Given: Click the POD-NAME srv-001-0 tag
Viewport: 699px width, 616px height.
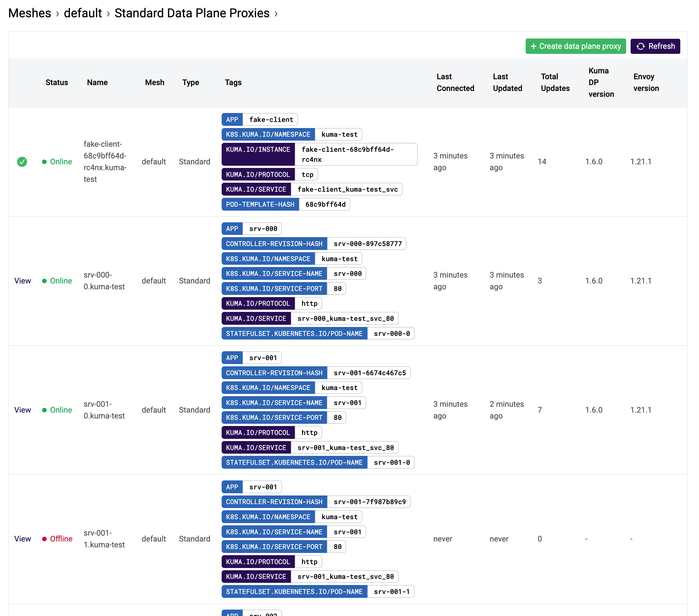Looking at the screenshot, I should coord(318,463).
